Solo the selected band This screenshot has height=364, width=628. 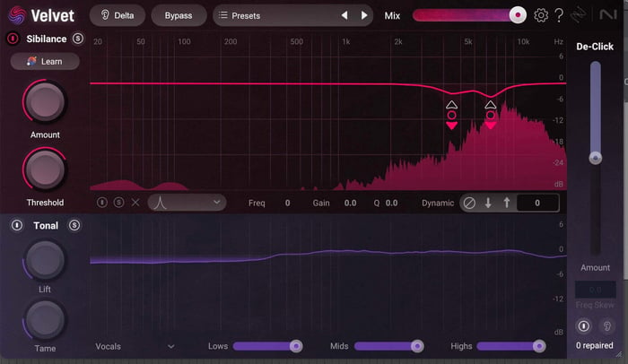point(118,203)
